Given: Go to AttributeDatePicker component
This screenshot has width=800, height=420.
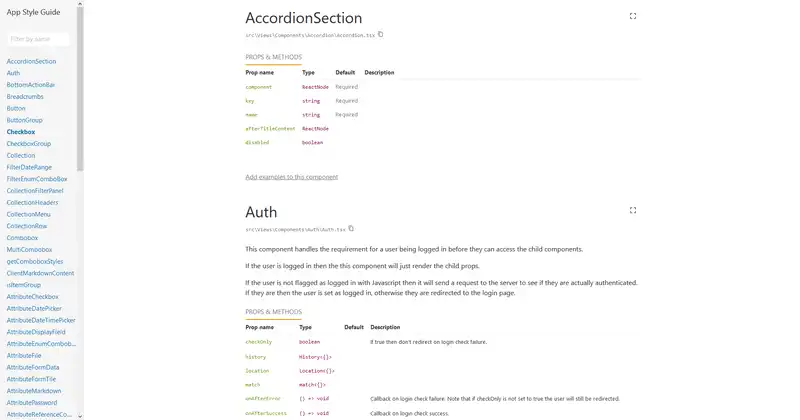Looking at the screenshot, I should [36, 308].
